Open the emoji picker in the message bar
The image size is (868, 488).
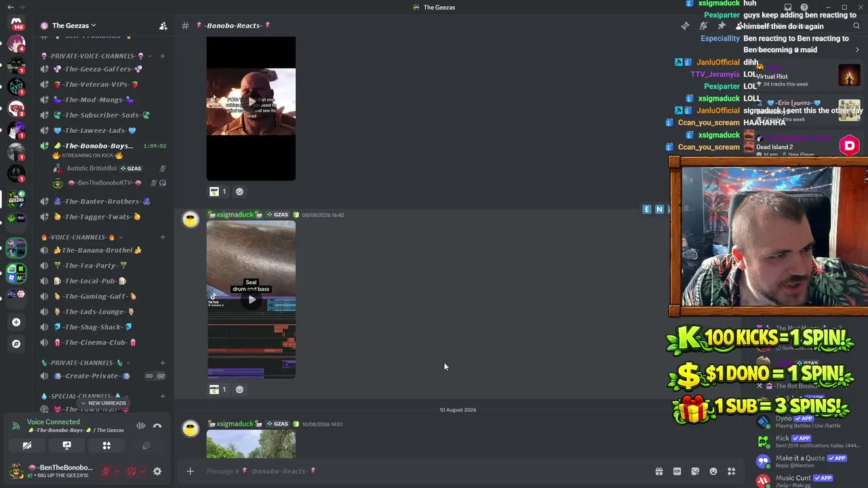coord(713,472)
